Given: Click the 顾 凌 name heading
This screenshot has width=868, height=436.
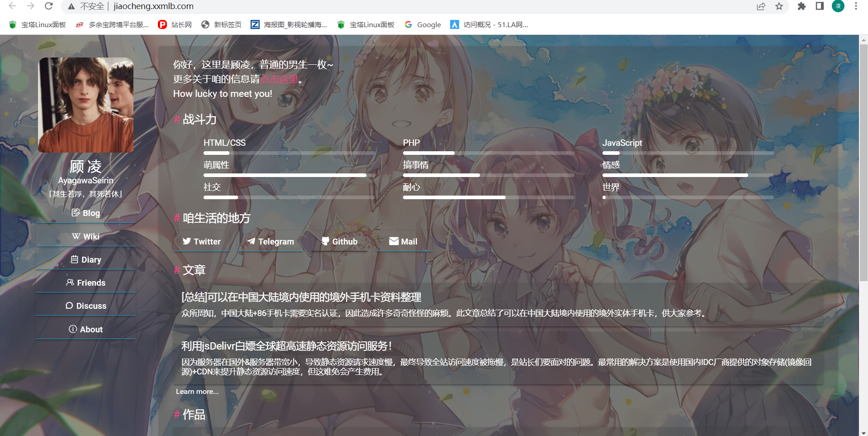Looking at the screenshot, I should coord(85,167).
